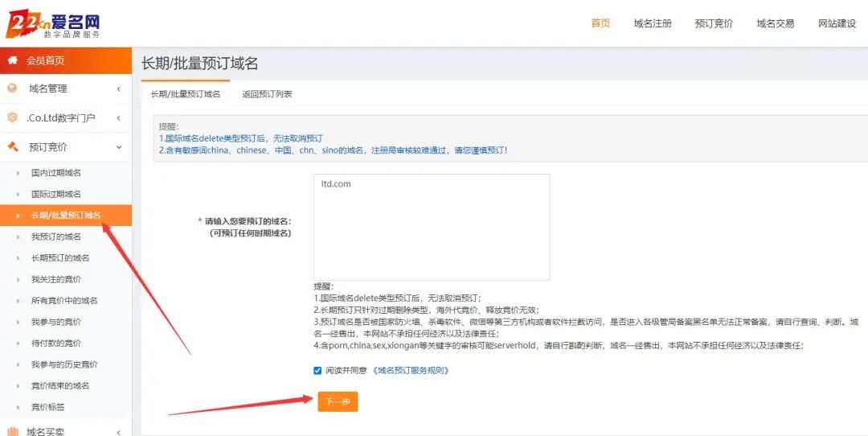This screenshot has height=436, width=868.
Task: Open 域名注册 in top navigation
Action: point(653,23)
